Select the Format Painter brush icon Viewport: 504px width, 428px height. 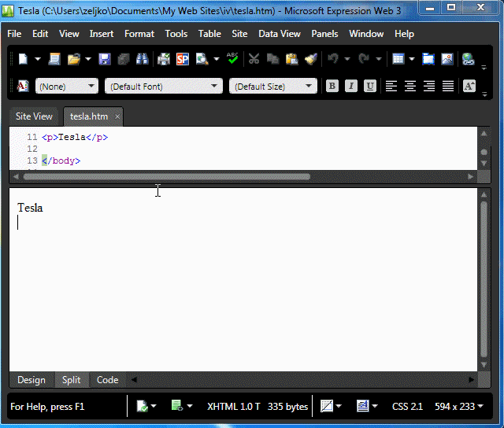(x=310, y=59)
